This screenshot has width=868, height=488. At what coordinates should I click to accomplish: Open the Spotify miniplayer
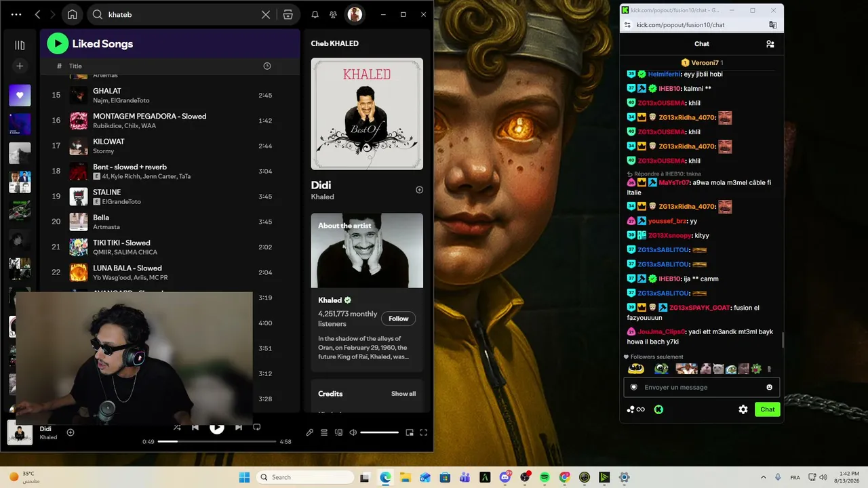tap(410, 432)
